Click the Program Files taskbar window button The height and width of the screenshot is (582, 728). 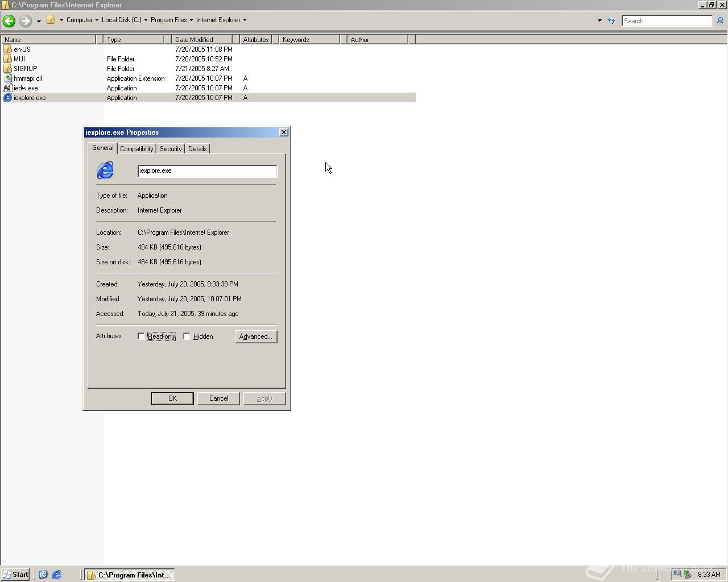coord(130,575)
